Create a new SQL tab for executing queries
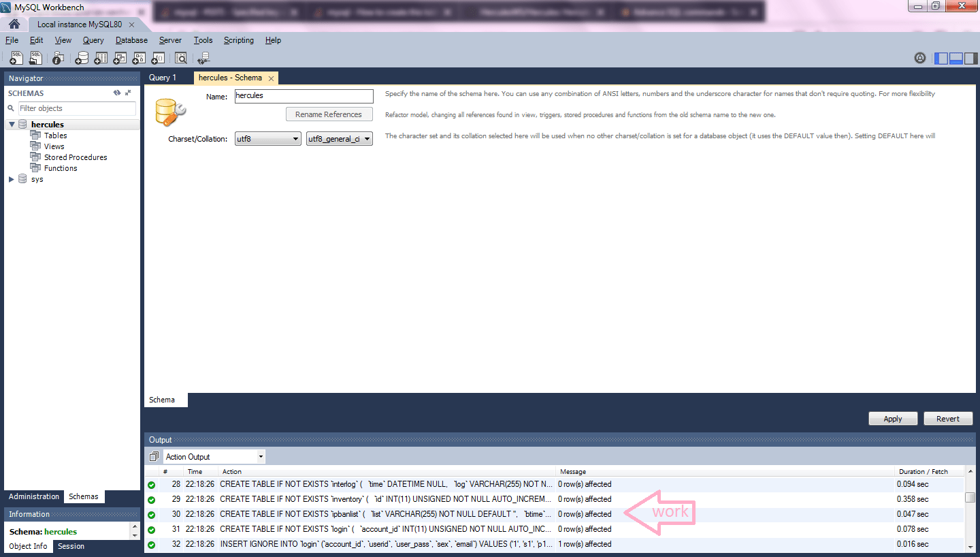Image resolution: width=980 pixels, height=557 pixels. (16, 58)
